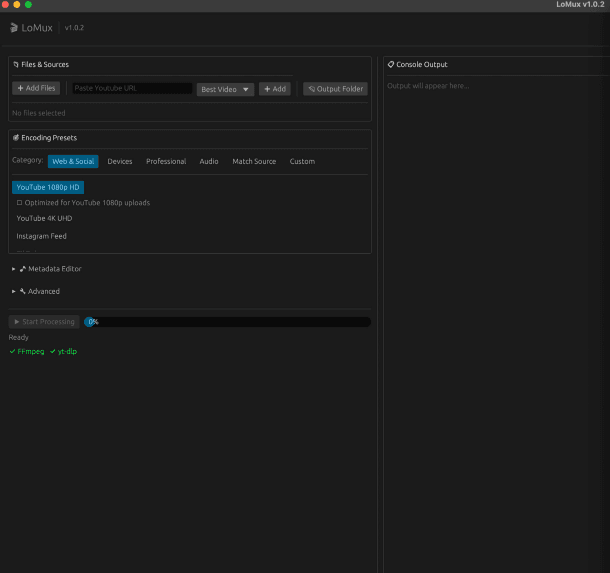Switch to the Professional category
This screenshot has width=610, height=573.
166,161
